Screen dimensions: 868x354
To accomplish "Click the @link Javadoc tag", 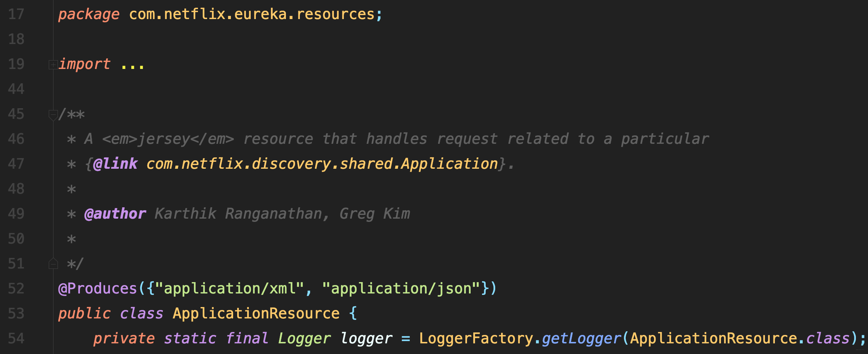I will coord(115,164).
